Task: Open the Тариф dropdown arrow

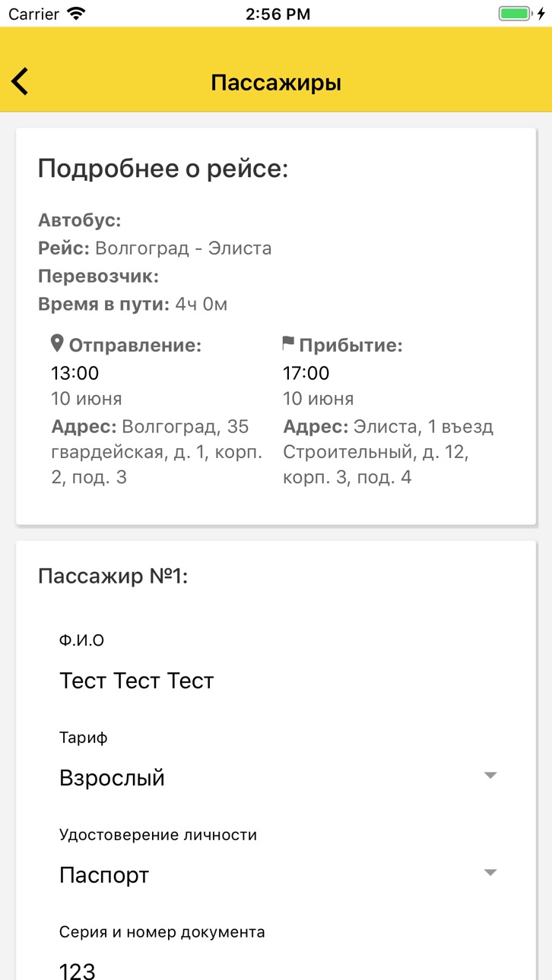Action: tap(490, 776)
